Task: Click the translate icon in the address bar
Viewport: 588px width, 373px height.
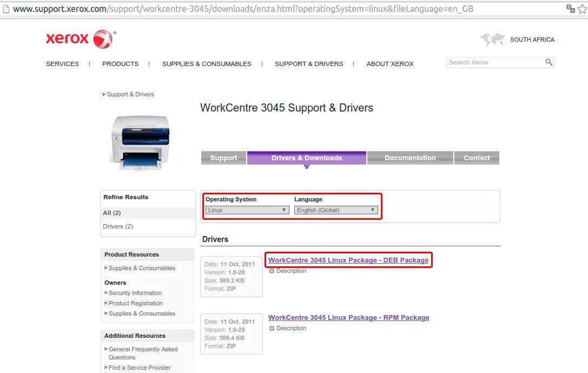Action: (x=570, y=9)
